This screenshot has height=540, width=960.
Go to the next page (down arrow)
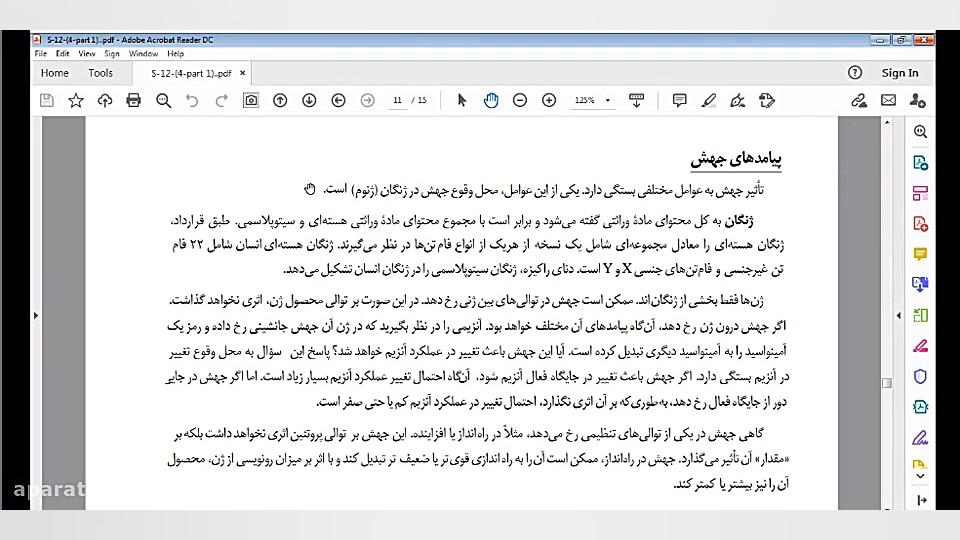pyautogui.click(x=309, y=100)
